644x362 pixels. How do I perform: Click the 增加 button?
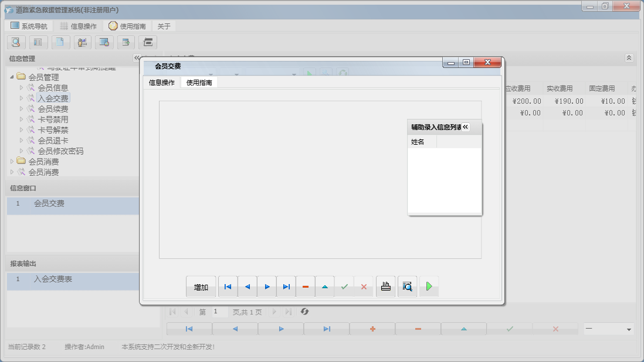point(201,286)
